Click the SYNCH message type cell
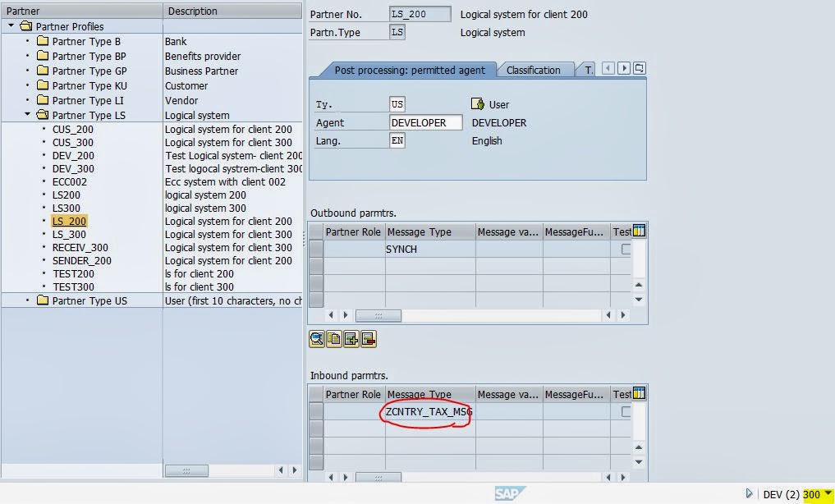The height and width of the screenshot is (504, 835). pyautogui.click(x=430, y=249)
